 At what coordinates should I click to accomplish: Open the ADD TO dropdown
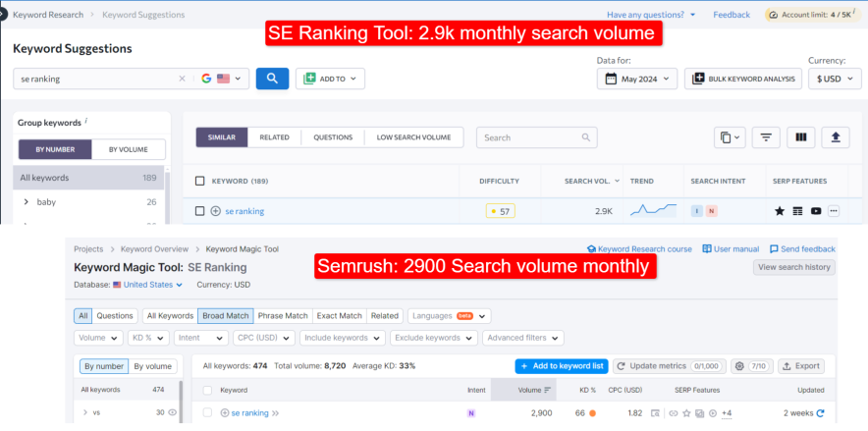(330, 79)
